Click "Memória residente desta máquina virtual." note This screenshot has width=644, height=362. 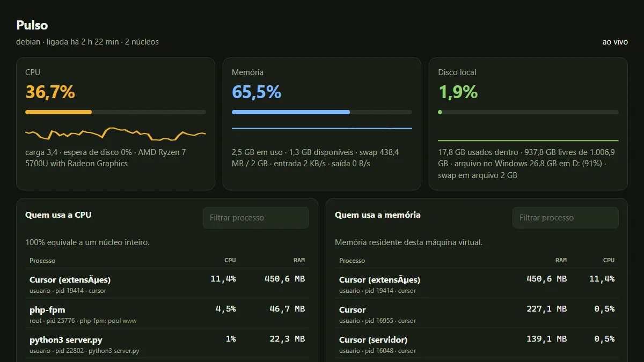409,242
